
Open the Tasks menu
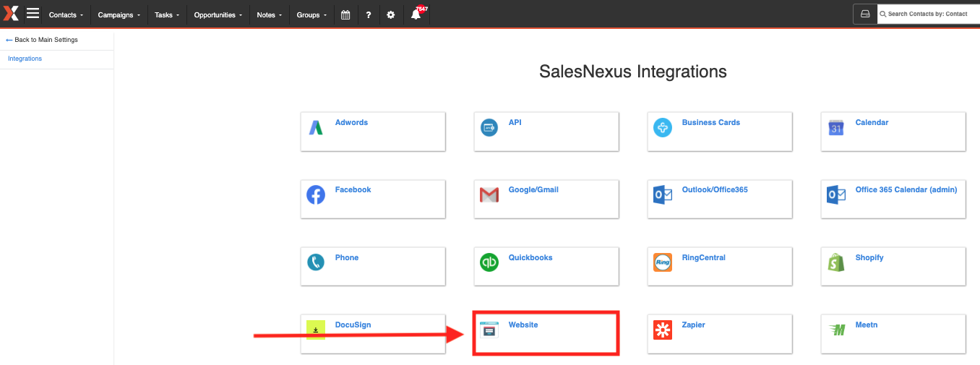click(168, 14)
